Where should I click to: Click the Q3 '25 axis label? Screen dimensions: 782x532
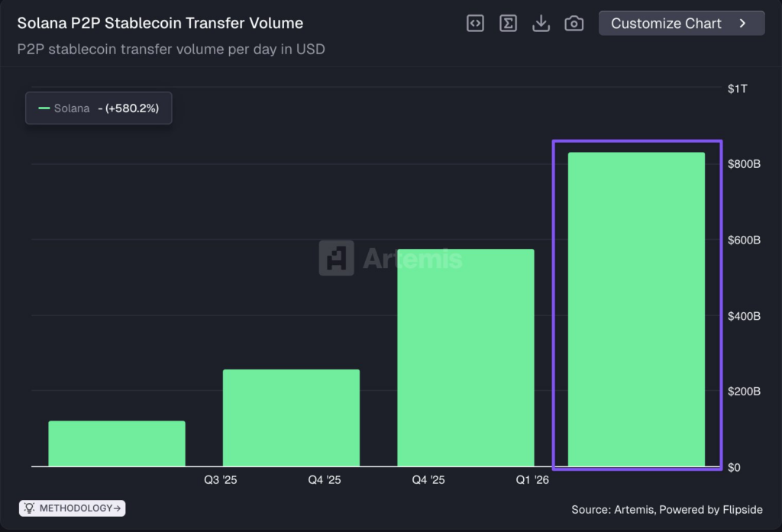click(x=220, y=481)
